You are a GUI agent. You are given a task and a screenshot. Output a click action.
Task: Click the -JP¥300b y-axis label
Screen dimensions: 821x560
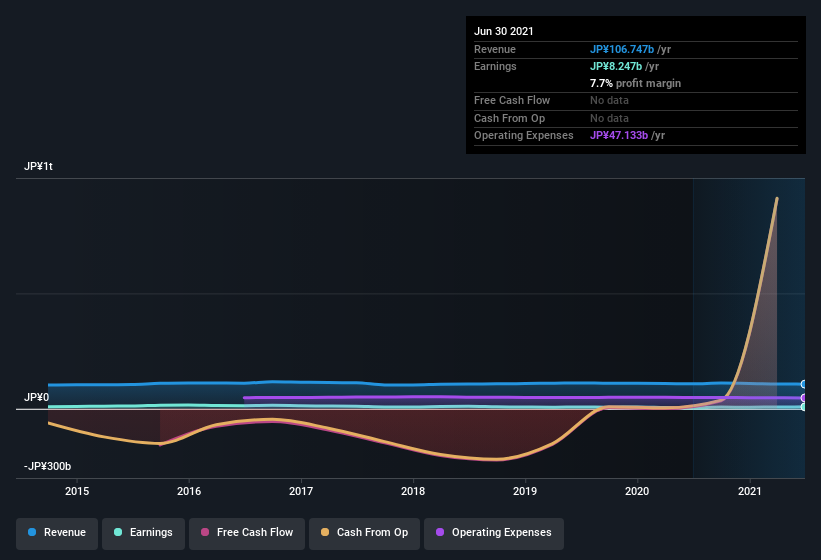(47, 466)
